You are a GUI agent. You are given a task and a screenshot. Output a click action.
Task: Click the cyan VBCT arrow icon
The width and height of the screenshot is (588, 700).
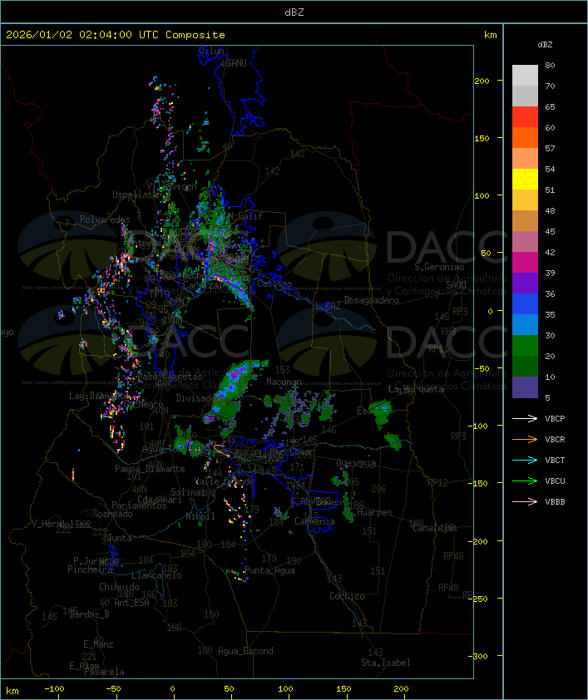pos(525,460)
